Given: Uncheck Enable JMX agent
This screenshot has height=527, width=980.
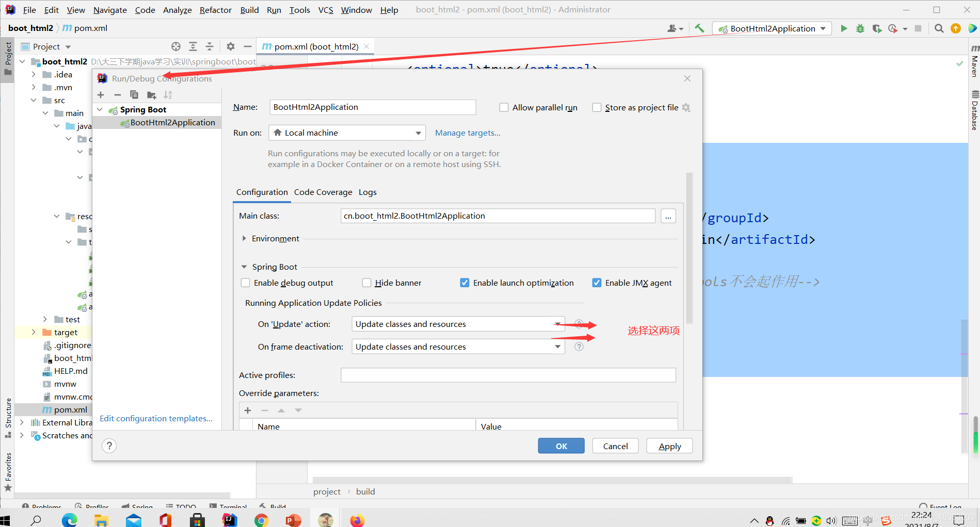Looking at the screenshot, I should 597,283.
